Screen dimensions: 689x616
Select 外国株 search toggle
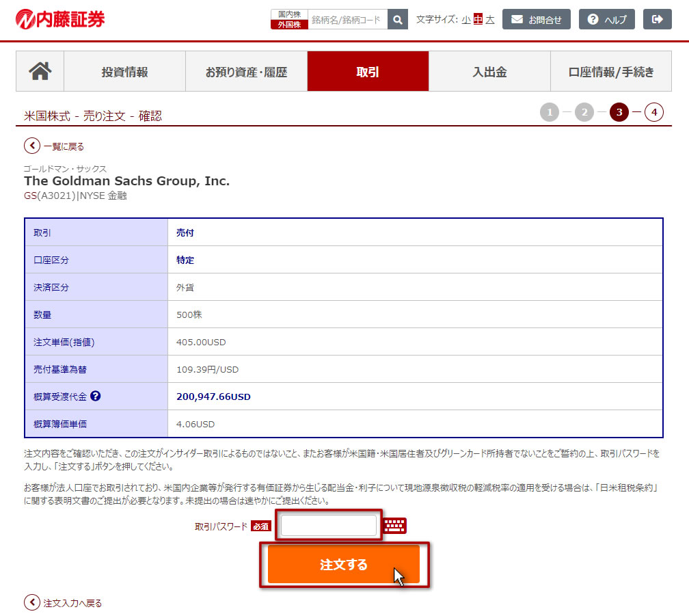(289, 25)
